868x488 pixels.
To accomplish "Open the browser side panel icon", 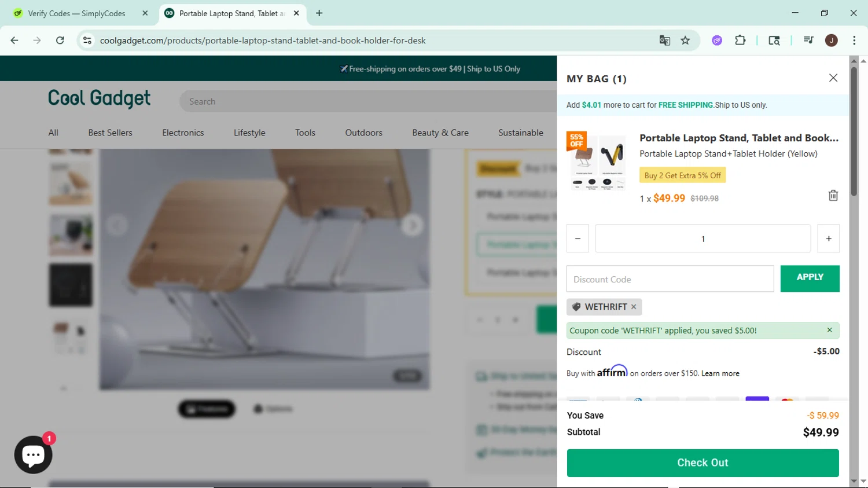I will pos(774,41).
